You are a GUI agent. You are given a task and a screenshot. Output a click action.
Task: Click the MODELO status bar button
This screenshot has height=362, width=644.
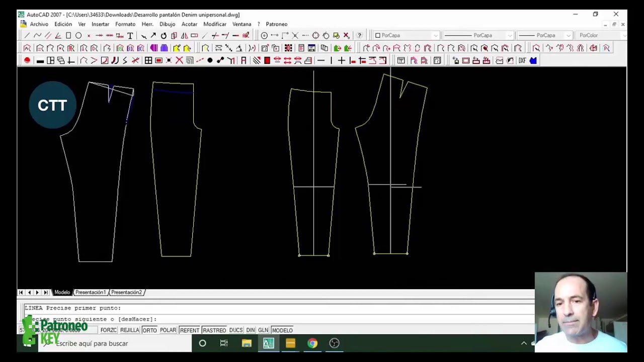(x=282, y=330)
